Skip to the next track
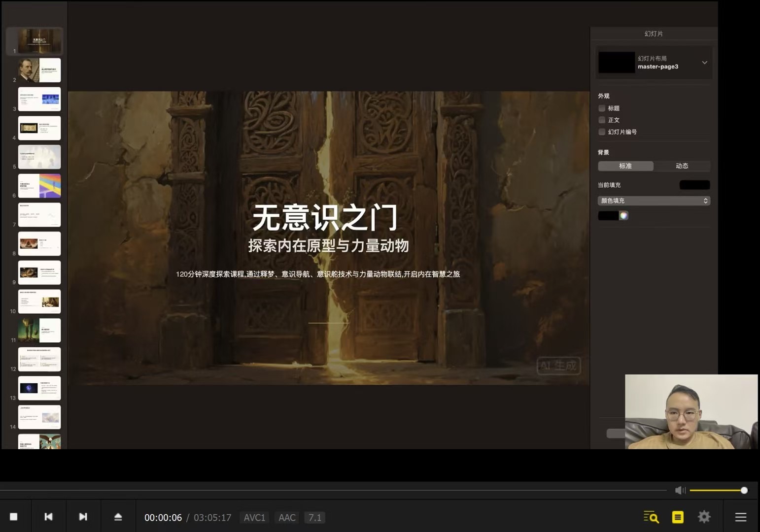 [x=83, y=517]
